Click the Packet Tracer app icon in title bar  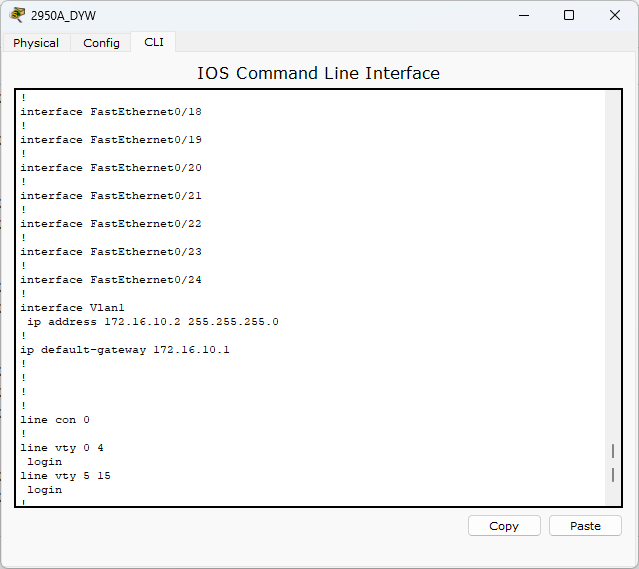tap(17, 15)
